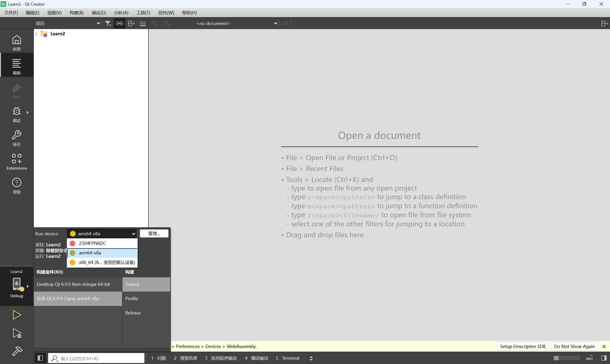Build the project with hammer icon

pos(17,351)
